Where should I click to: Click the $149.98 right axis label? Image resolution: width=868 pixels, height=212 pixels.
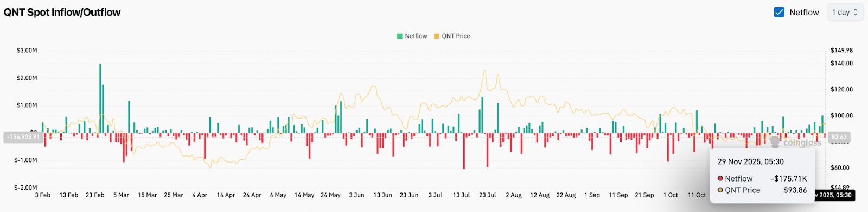841,51
